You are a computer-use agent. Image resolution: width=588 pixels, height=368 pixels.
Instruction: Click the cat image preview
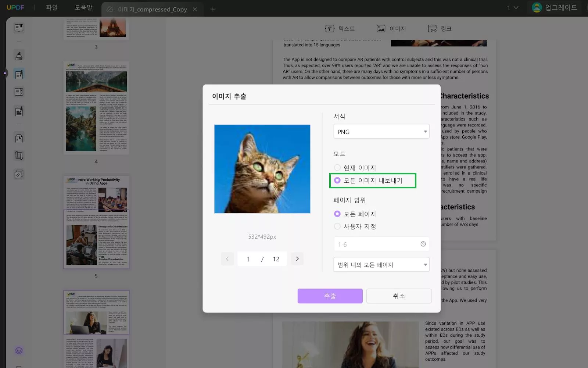point(262,169)
